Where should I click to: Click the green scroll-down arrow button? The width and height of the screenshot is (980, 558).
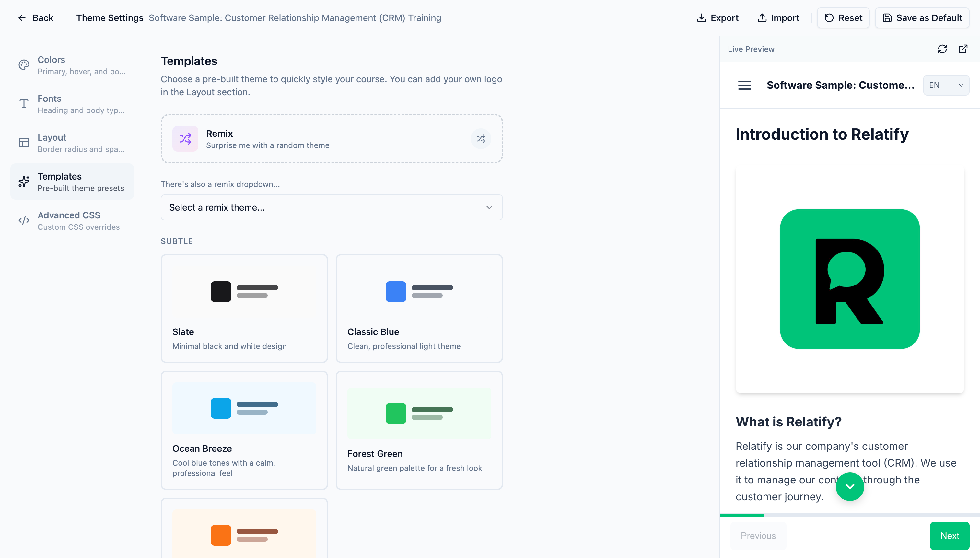click(849, 486)
